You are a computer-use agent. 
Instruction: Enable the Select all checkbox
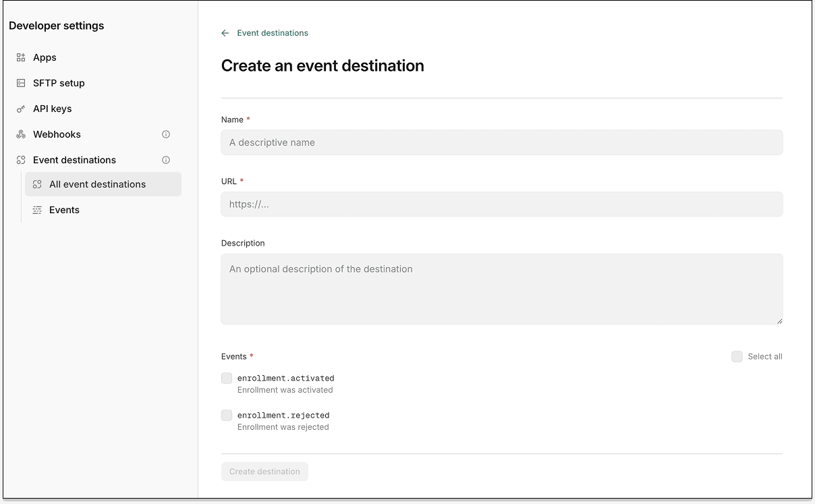737,356
